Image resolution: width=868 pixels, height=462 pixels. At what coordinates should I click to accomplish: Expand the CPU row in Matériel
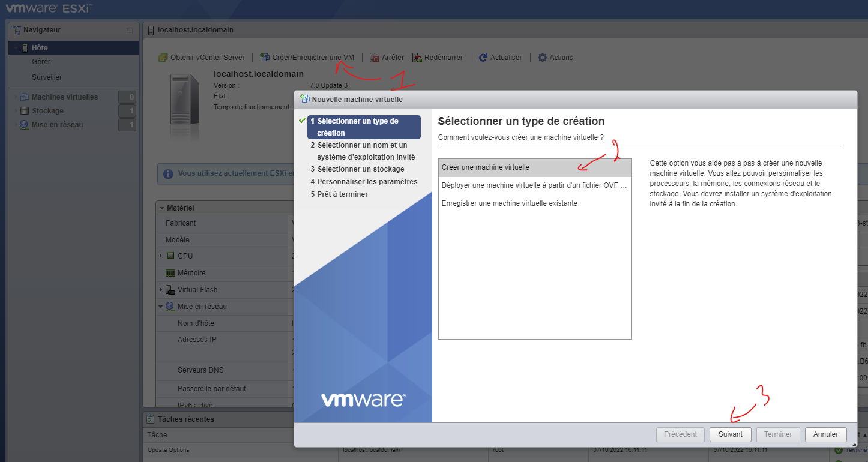(x=161, y=256)
